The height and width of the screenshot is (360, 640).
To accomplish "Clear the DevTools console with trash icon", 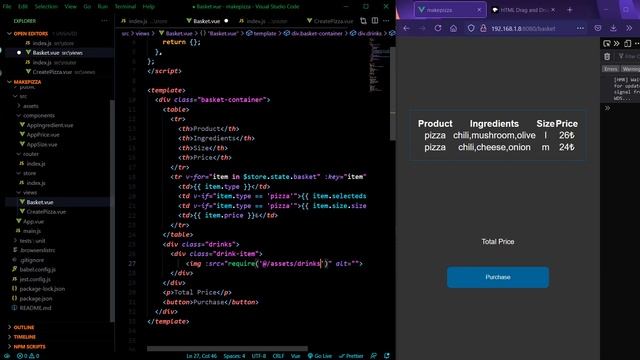I will (x=607, y=56).
